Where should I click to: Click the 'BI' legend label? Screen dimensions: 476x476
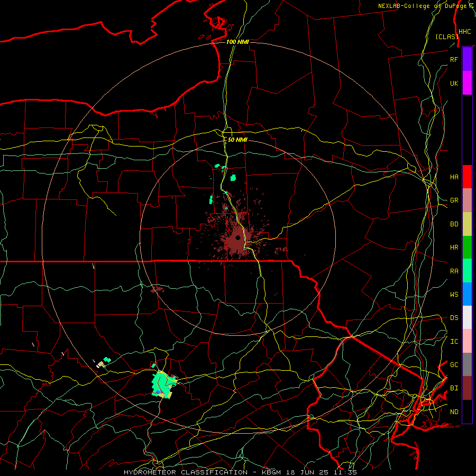(x=454, y=388)
